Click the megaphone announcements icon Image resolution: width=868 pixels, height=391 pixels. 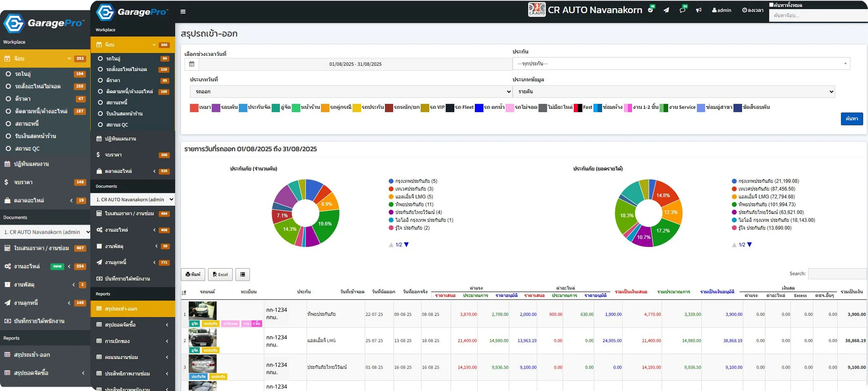[x=698, y=10]
